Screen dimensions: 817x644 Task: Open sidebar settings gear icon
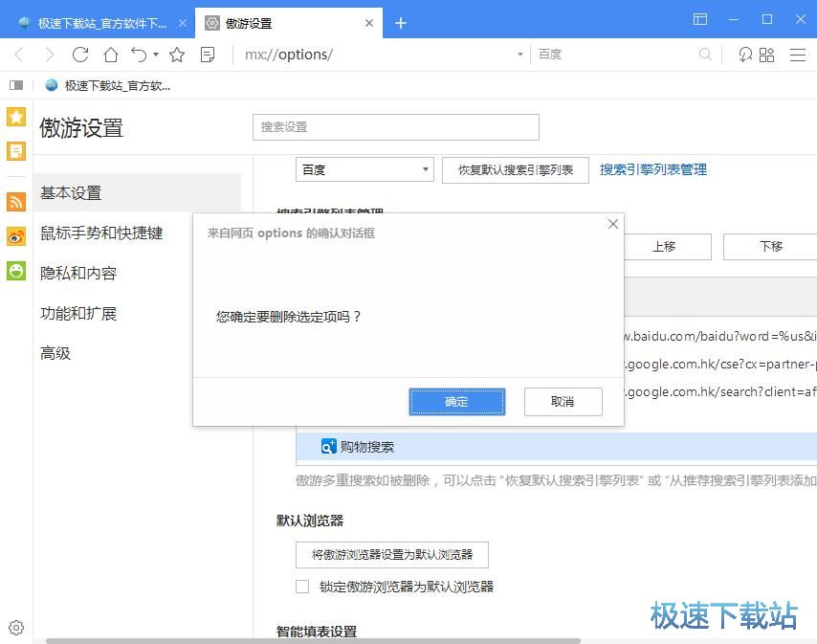[x=16, y=628]
